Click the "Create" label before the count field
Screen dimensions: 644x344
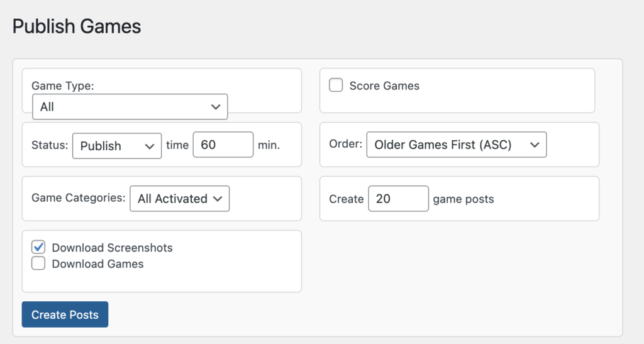[347, 199]
